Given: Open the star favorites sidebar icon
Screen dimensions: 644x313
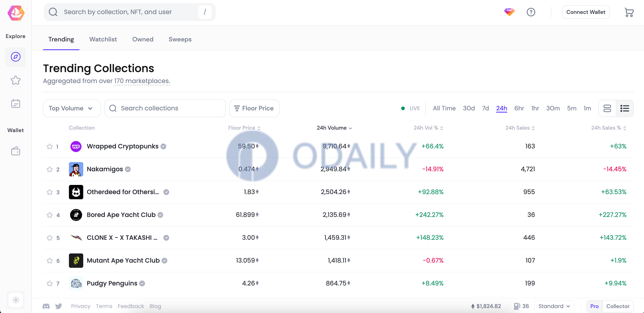Looking at the screenshot, I should tap(15, 80).
